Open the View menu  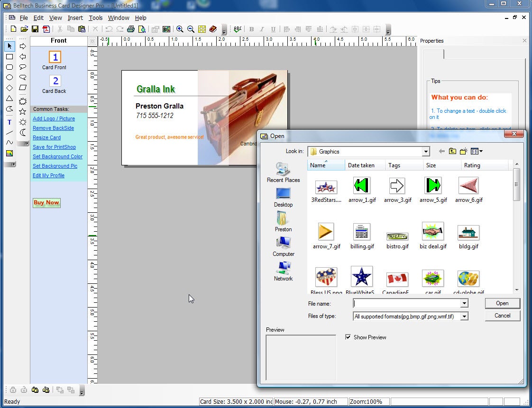click(55, 18)
